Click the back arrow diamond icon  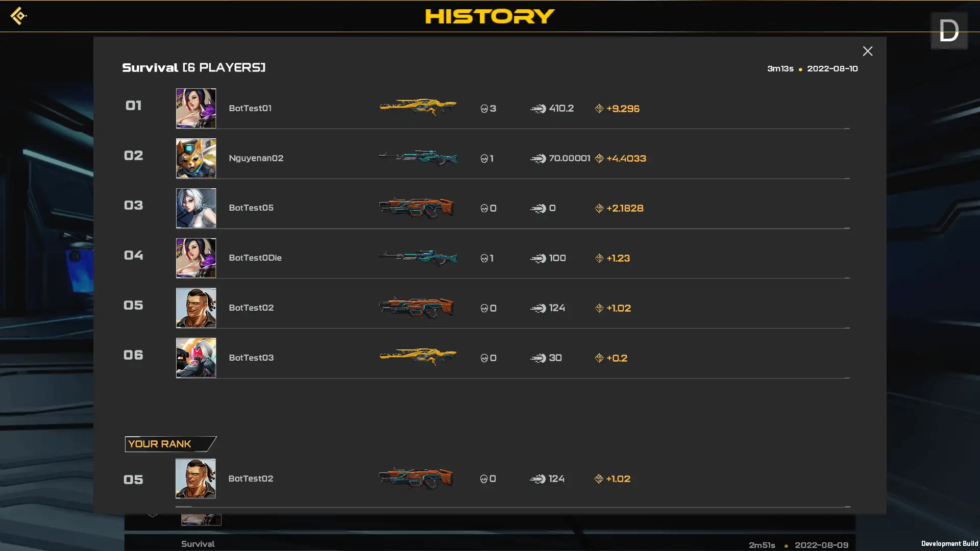pyautogui.click(x=18, y=16)
